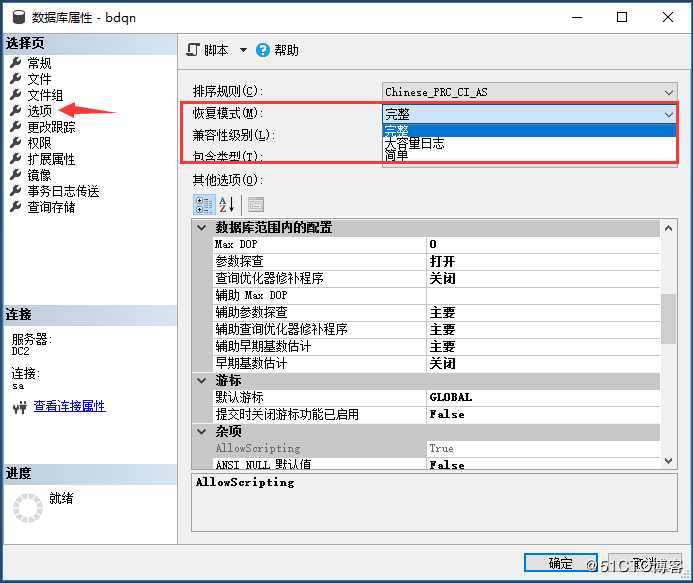Select the 默认游标 GLOBAL value
The image size is (693, 583).
(543, 397)
